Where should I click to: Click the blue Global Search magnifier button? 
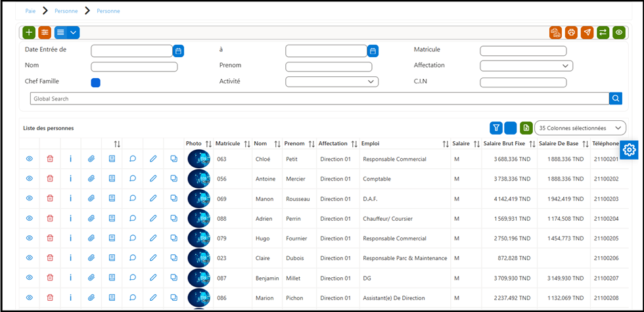point(616,99)
